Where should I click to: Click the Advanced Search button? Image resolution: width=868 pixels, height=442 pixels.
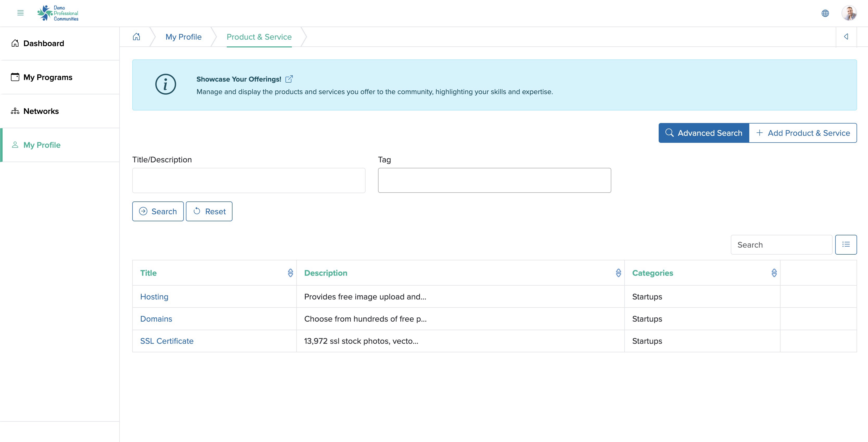tap(703, 133)
